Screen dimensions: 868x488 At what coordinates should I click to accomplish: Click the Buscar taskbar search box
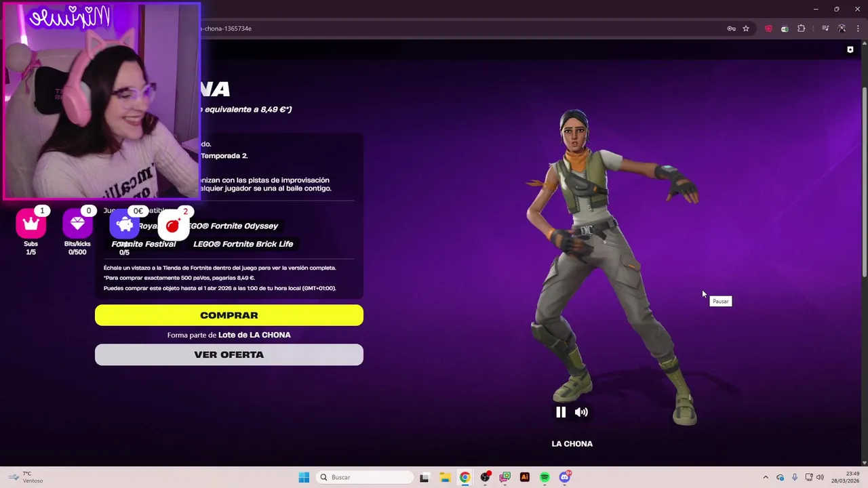tap(366, 477)
